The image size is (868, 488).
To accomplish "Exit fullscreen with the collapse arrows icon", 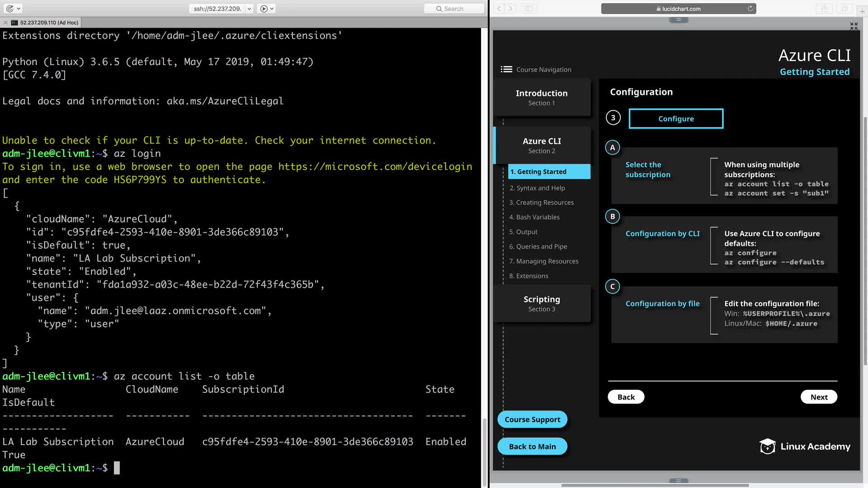I will click(854, 26).
